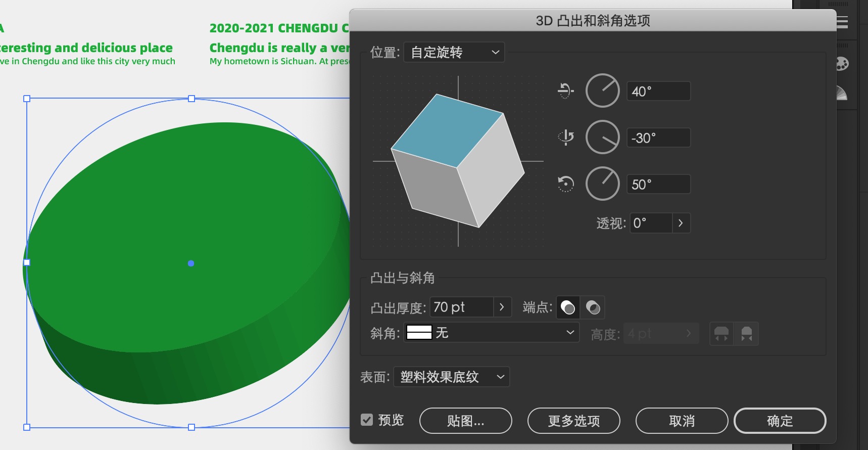Open the panel hamburger menu
Image resolution: width=868 pixels, height=450 pixels.
842,22
